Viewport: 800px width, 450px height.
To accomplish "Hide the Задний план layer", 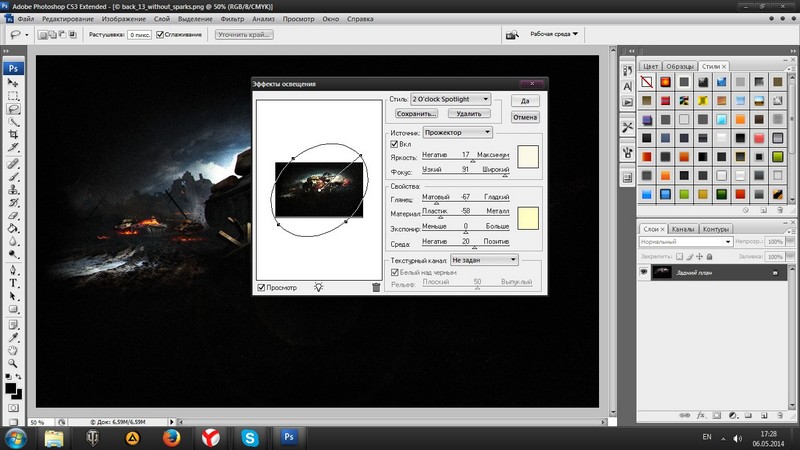I will click(x=644, y=272).
